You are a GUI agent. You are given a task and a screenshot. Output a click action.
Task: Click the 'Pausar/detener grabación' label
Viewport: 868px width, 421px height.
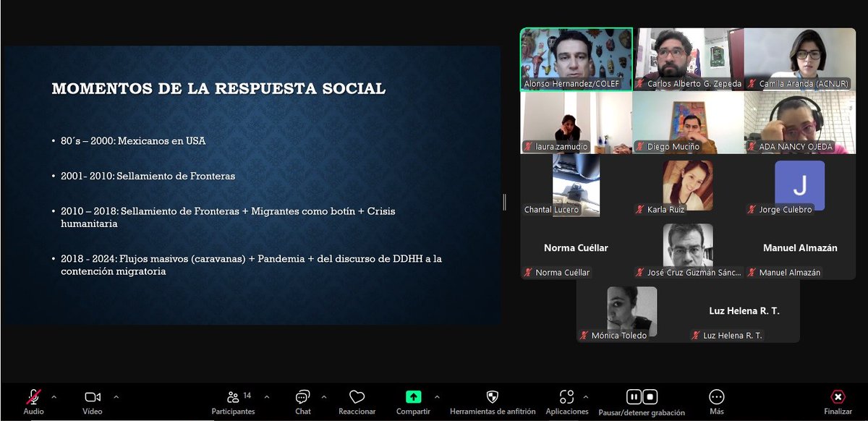642,413
